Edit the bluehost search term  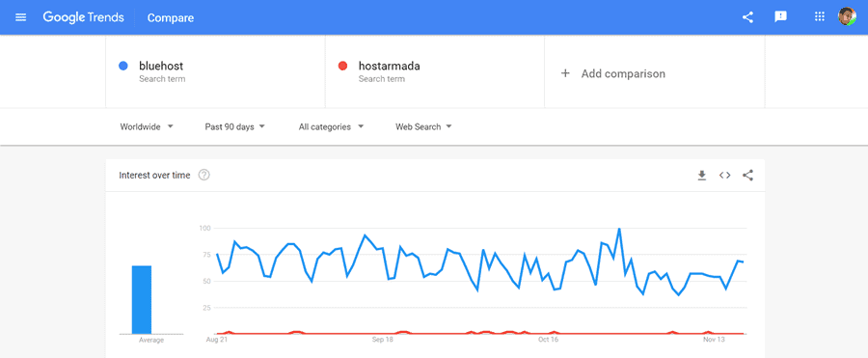(161, 66)
